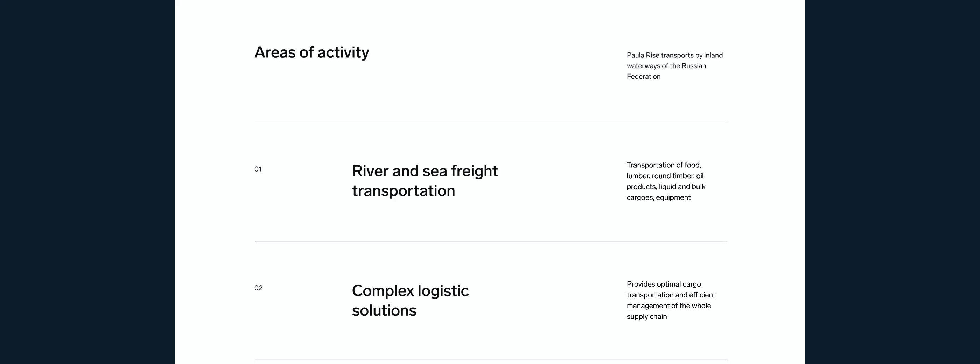The height and width of the screenshot is (364, 980).
Task: Click the "02" item number
Action: point(258,288)
